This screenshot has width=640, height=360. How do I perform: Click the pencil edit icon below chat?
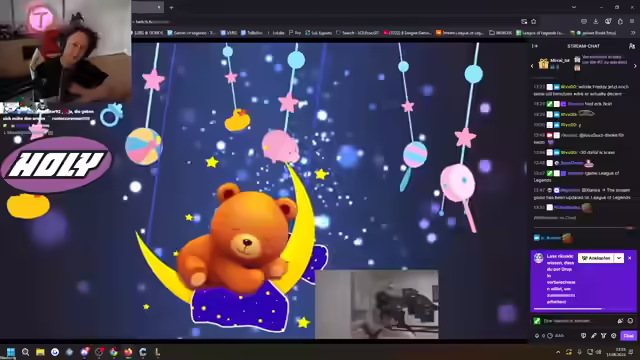tap(593, 336)
